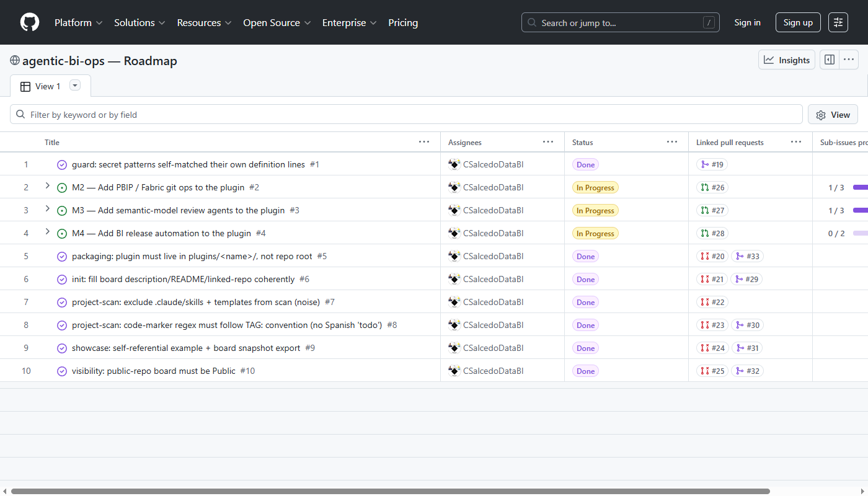Screen dimensions: 868x496
Task: Open the Open Source menu
Action: click(277, 22)
